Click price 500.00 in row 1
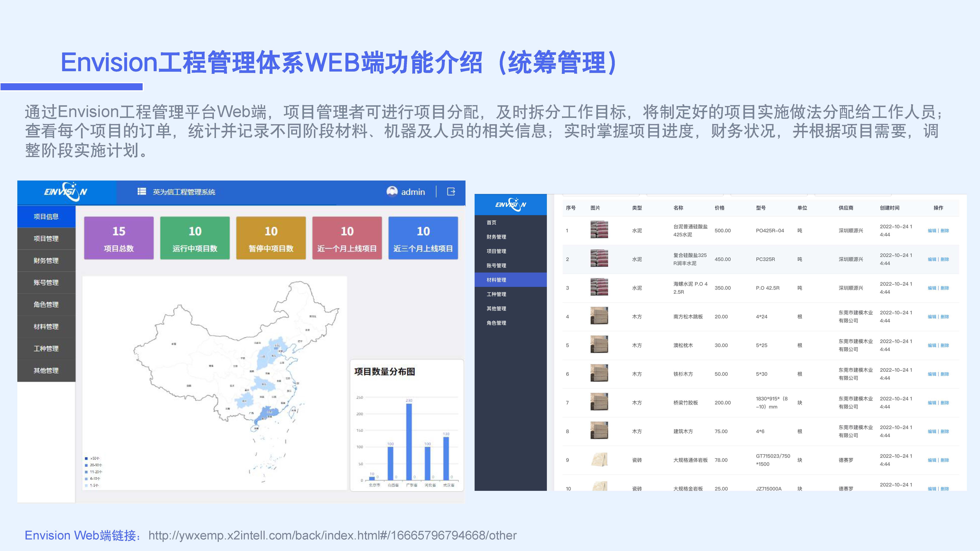This screenshot has width=980, height=551. (x=722, y=231)
